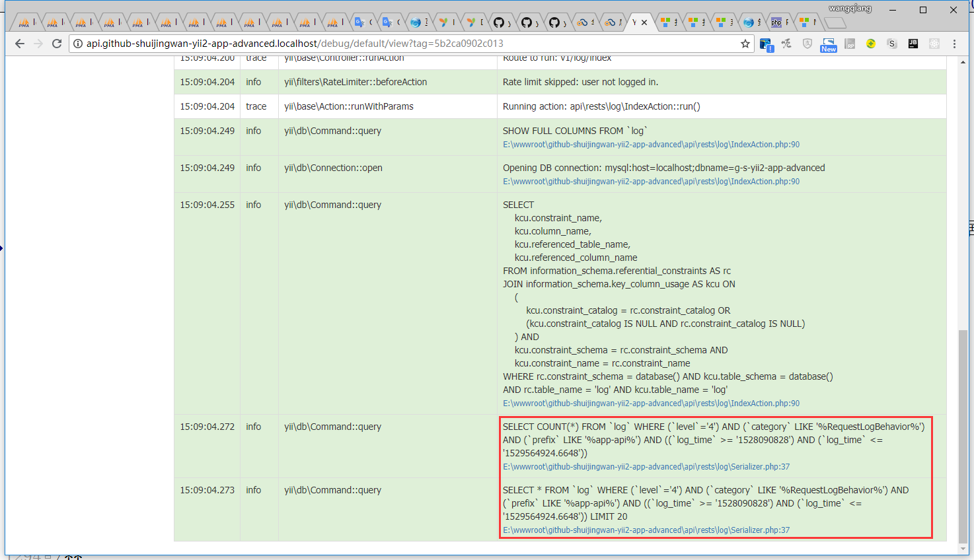Close the currently active tab

pos(644,22)
